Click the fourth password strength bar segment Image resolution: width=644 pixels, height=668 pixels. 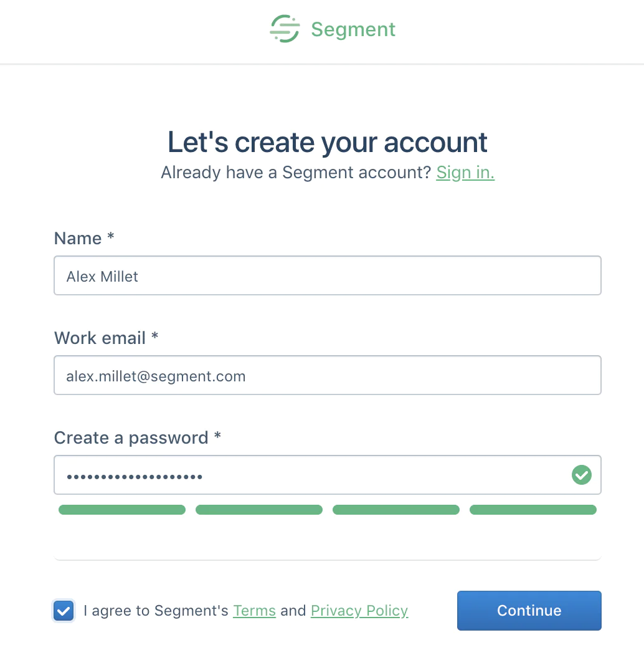coord(533,510)
